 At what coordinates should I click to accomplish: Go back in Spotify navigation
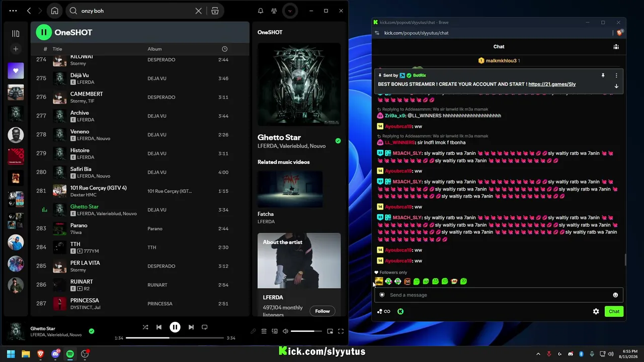coord(29,11)
